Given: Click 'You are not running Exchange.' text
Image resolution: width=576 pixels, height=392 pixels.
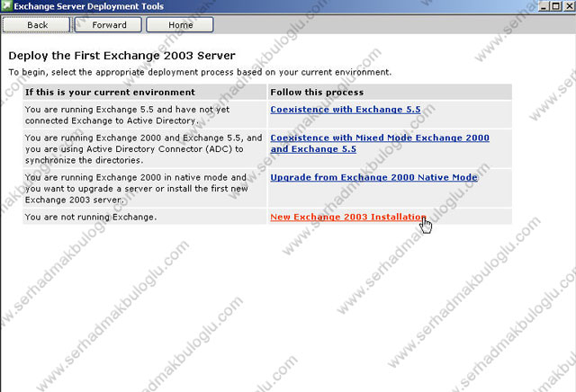Looking at the screenshot, I should 91,217.
